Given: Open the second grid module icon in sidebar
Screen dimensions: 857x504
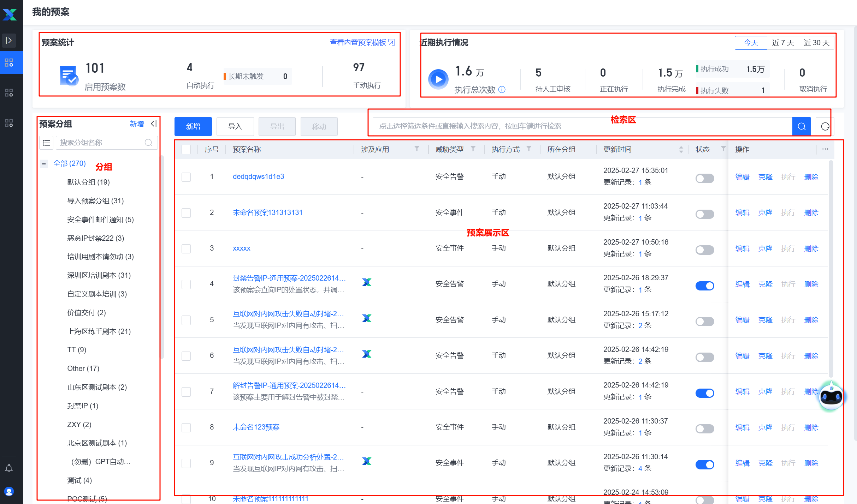Looking at the screenshot, I should pyautogui.click(x=9, y=93).
